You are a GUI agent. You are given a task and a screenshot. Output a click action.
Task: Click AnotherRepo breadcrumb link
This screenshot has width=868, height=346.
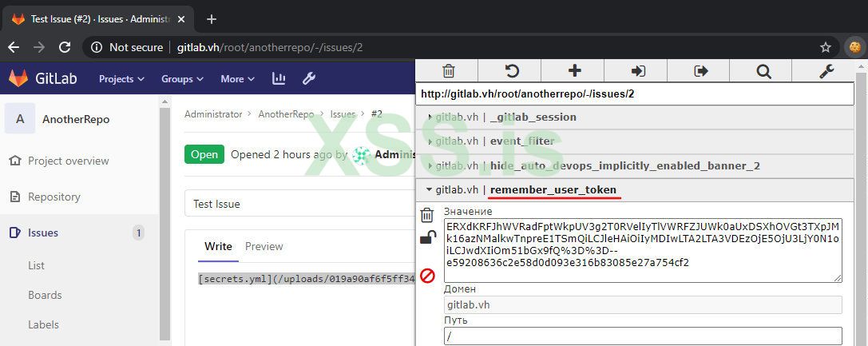[286, 114]
